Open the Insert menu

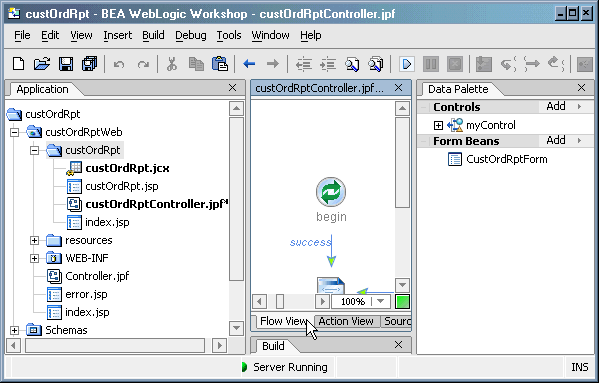coord(117,36)
